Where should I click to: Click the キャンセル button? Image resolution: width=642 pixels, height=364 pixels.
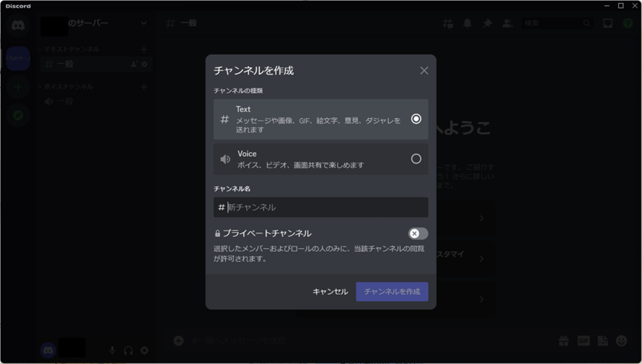[x=330, y=291]
